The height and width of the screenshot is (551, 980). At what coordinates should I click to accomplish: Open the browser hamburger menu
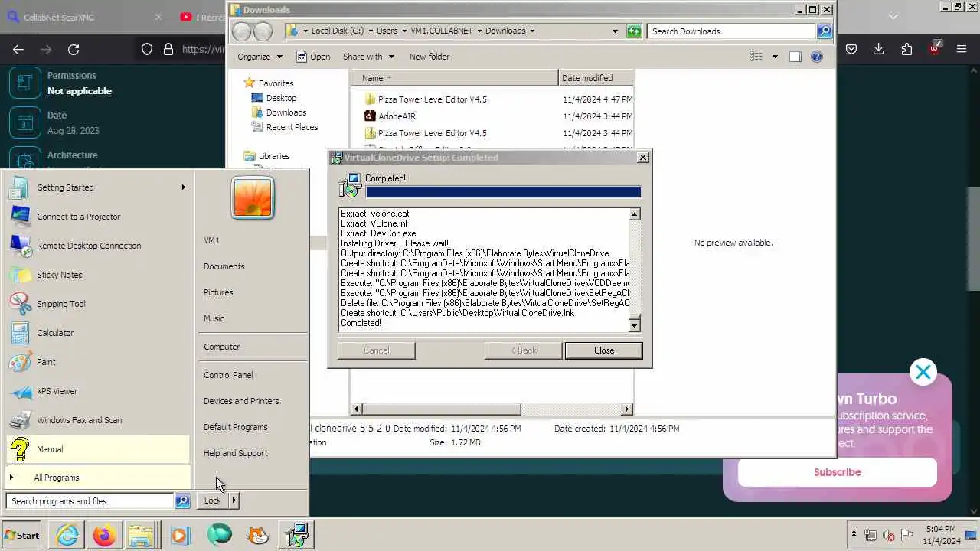[x=962, y=49]
